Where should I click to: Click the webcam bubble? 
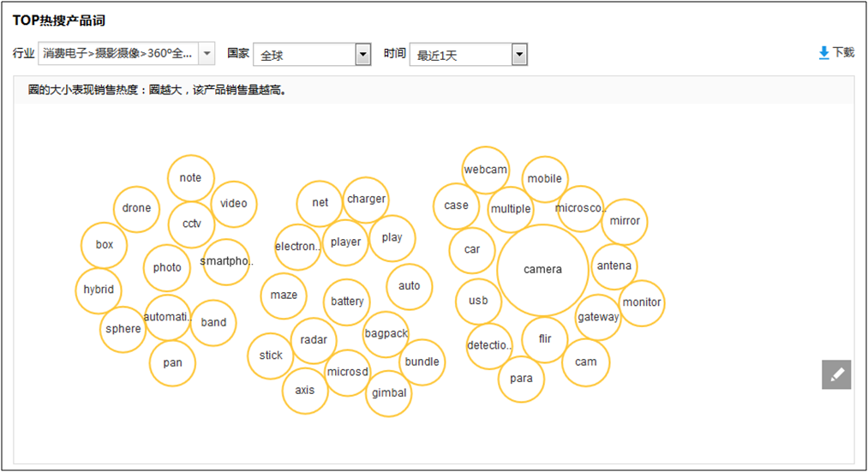(x=486, y=170)
